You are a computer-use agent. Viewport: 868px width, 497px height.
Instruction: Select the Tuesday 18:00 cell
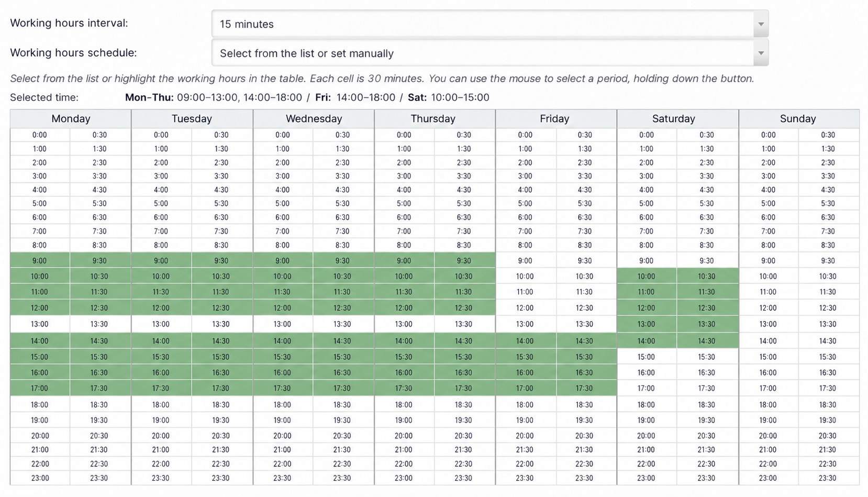161,404
